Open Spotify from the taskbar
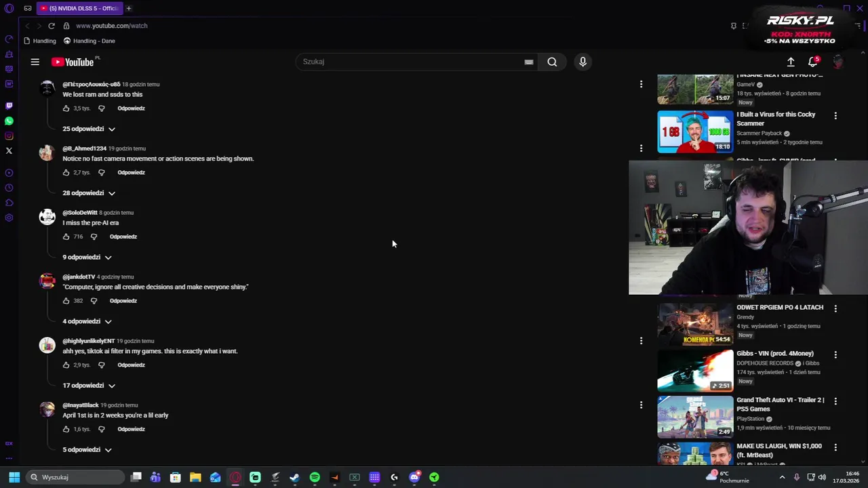 point(315,477)
